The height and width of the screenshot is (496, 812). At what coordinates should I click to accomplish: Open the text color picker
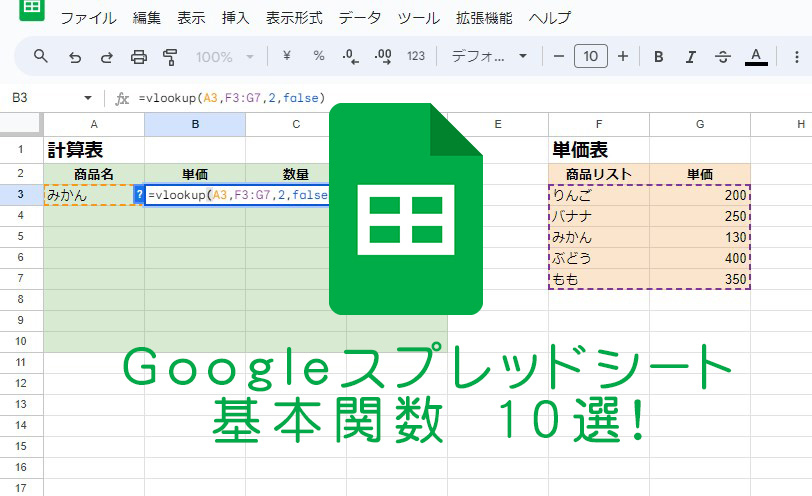click(756, 56)
